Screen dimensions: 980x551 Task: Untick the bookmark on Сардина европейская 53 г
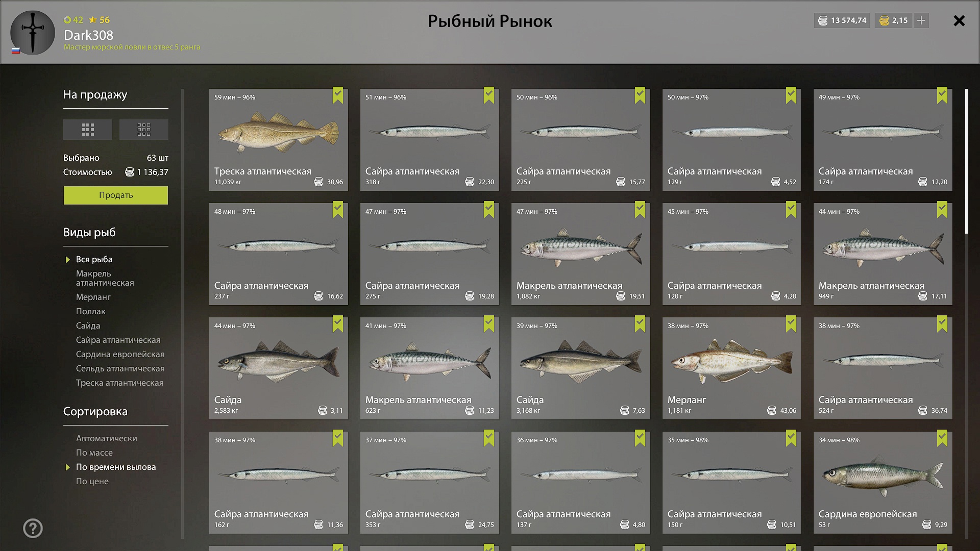point(942,438)
